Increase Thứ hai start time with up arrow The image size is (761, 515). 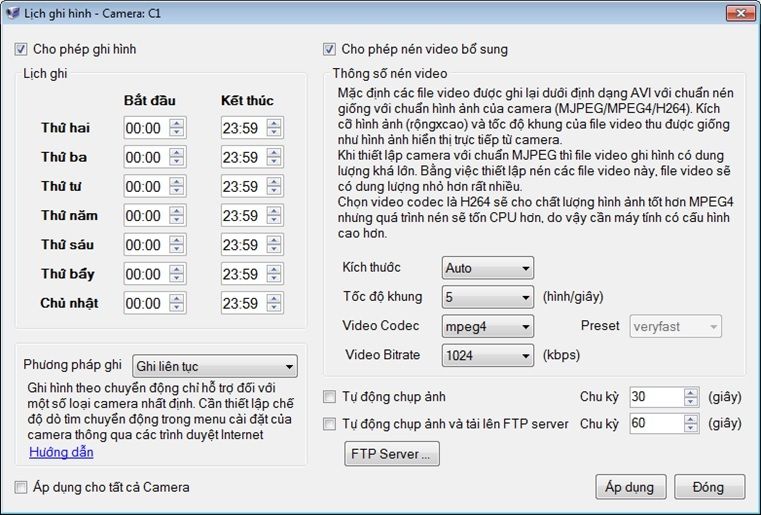(177, 123)
